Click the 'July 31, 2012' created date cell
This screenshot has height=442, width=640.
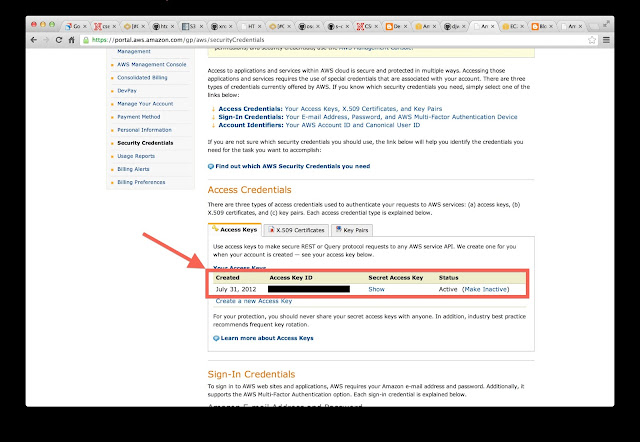(236, 289)
